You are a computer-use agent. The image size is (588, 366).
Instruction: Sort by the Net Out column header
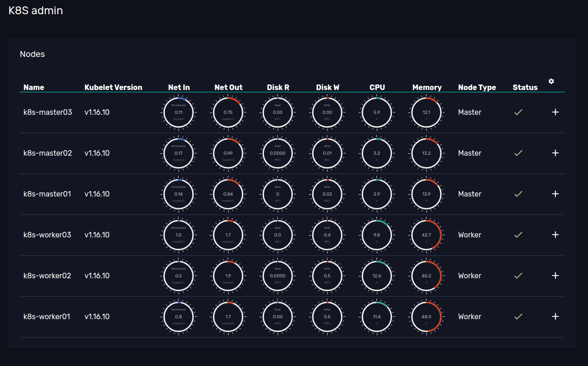[x=229, y=87]
